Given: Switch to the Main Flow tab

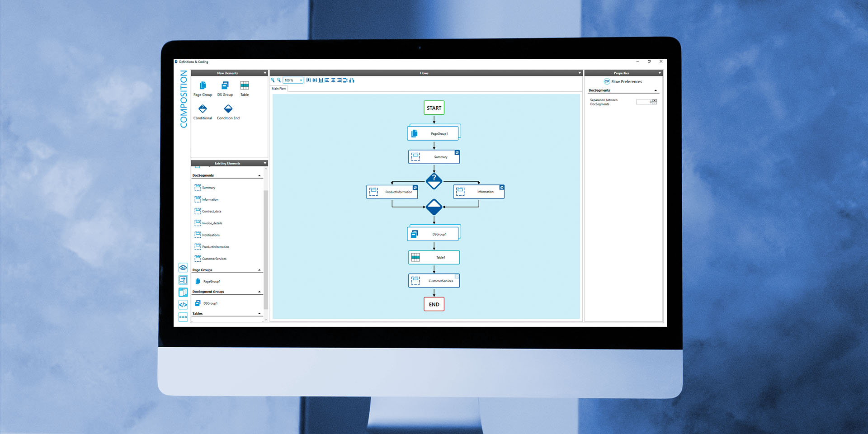Looking at the screenshot, I should pyautogui.click(x=279, y=89).
